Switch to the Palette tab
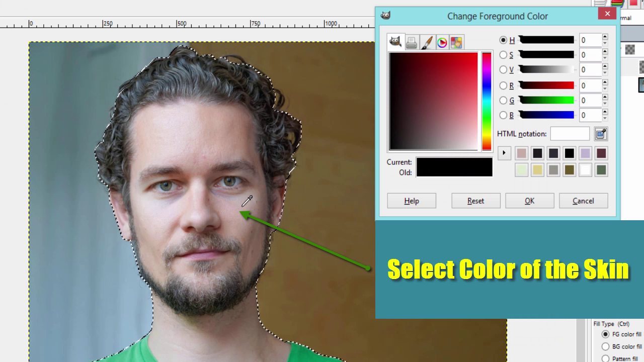This screenshot has height=362, width=644. [456, 43]
